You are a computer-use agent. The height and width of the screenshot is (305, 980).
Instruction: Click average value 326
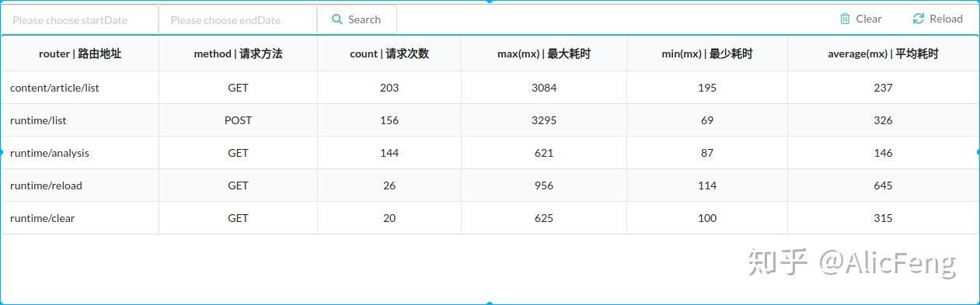coord(883,120)
